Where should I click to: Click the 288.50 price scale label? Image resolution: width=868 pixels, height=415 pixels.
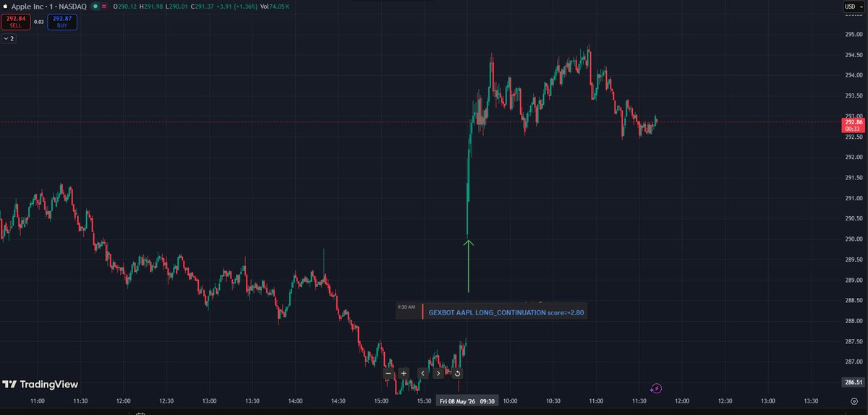[x=853, y=301]
